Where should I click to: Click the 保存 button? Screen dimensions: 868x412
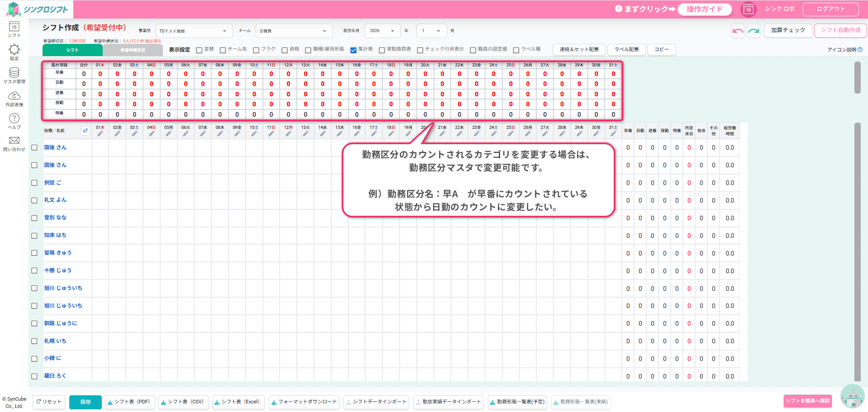[x=86, y=402]
